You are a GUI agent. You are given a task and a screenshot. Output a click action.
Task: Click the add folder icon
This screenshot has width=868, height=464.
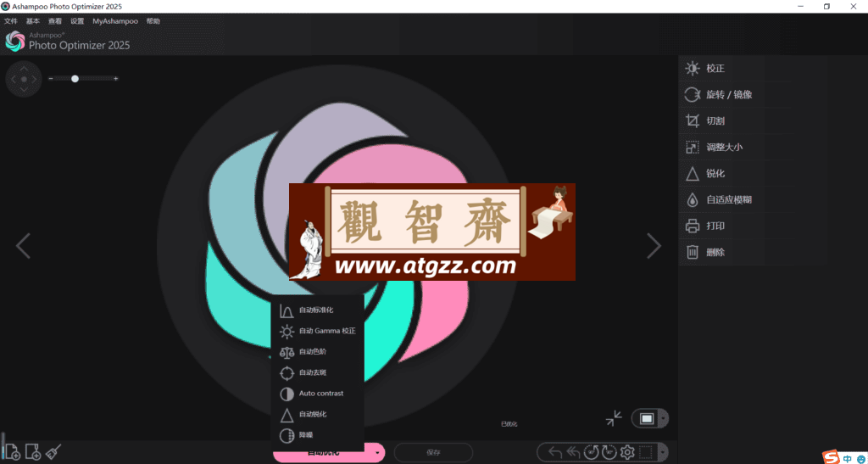33,452
